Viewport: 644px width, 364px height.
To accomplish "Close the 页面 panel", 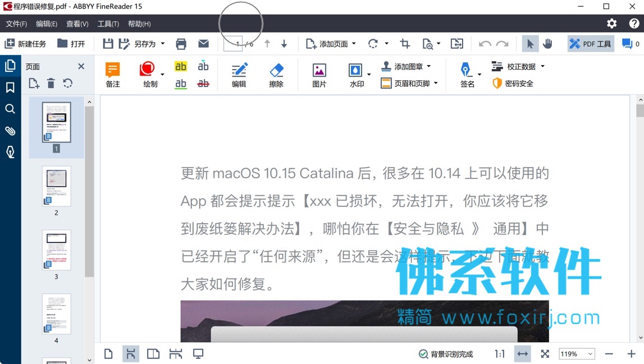I will point(81,66).
